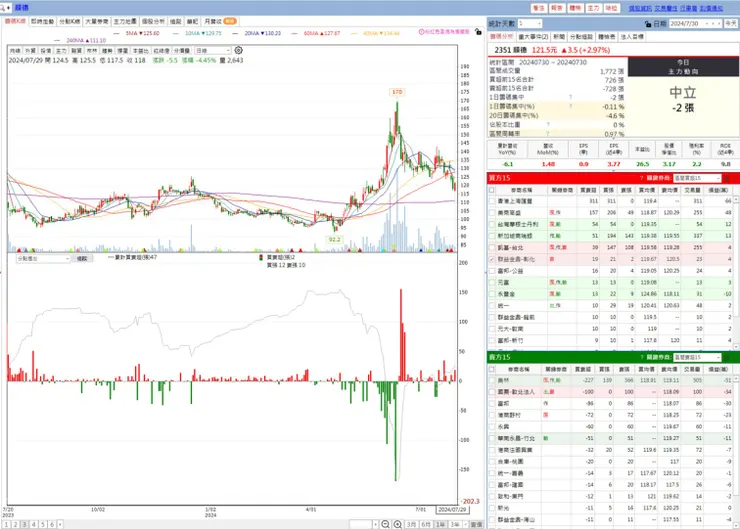
Task: Click the search magnifier icon at top-left
Action: pos(3,8)
